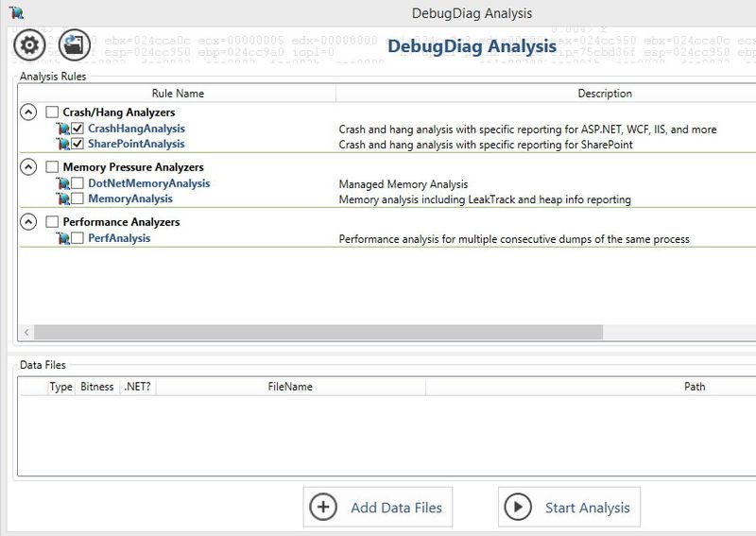
Task: Click the rule icon beside PerfAnalysis
Action: pos(62,238)
